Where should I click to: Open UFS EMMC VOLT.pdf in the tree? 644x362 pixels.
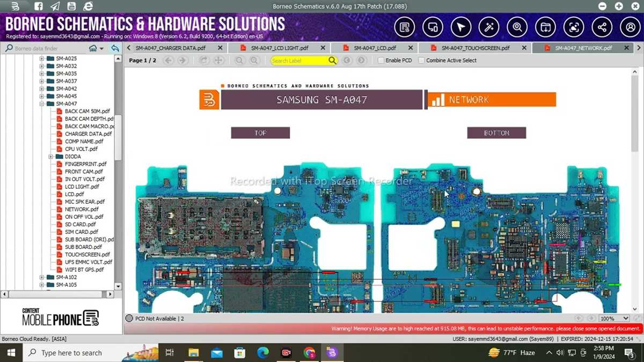pos(89,262)
